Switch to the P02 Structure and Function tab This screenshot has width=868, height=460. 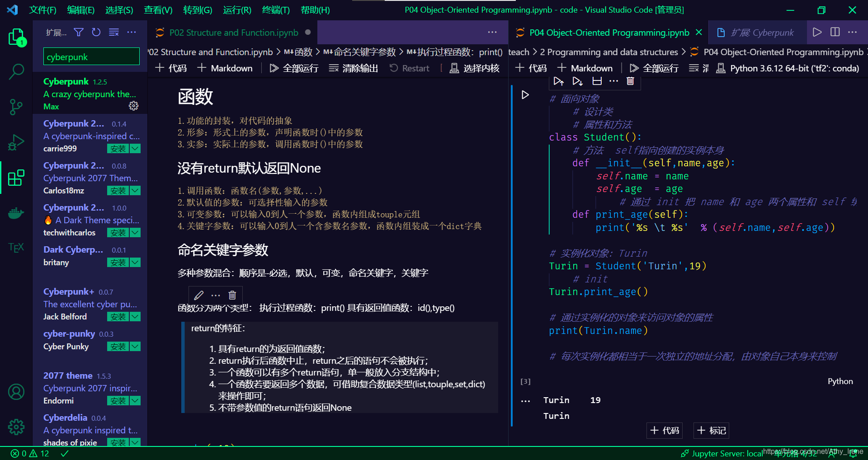233,32
